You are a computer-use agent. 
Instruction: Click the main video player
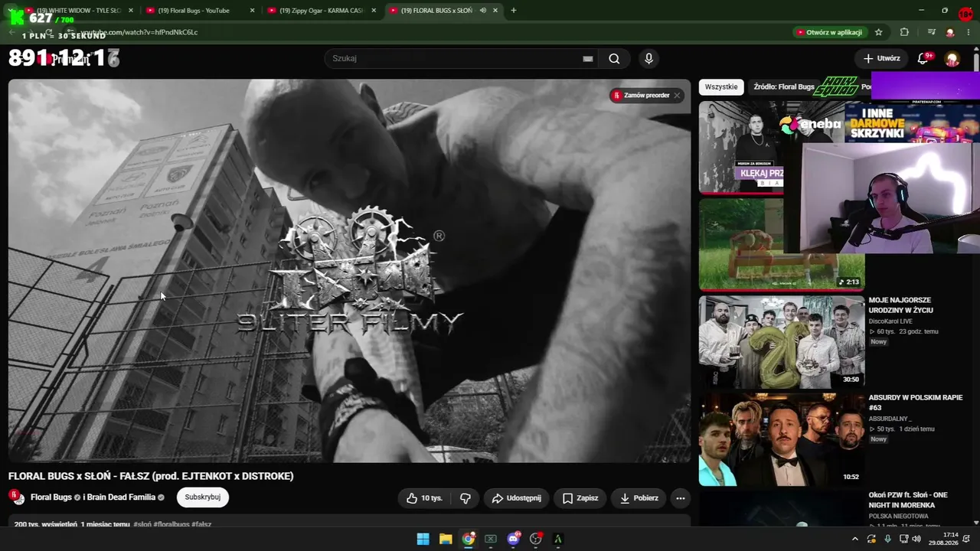(349, 271)
